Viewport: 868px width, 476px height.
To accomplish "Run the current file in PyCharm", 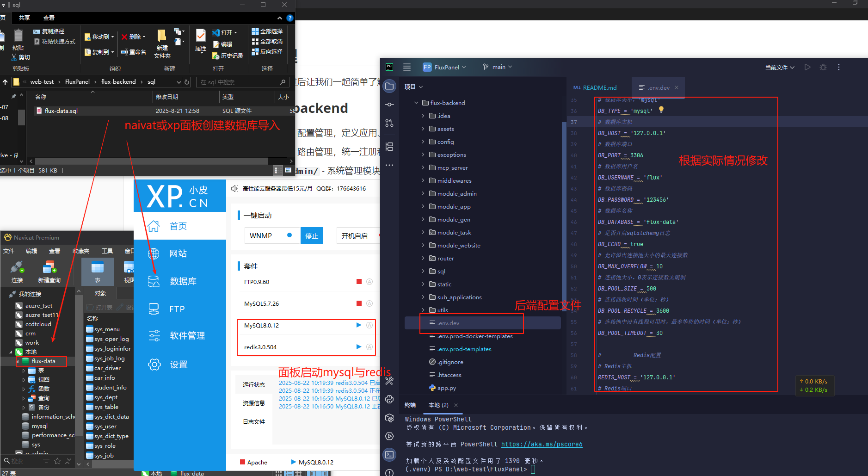I will click(x=807, y=67).
